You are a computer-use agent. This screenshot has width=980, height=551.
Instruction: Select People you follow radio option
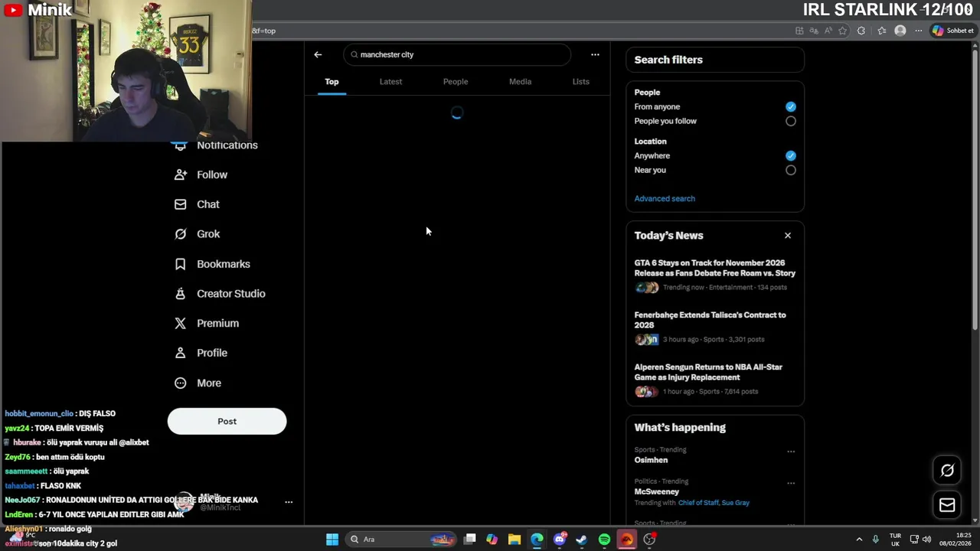(x=791, y=121)
